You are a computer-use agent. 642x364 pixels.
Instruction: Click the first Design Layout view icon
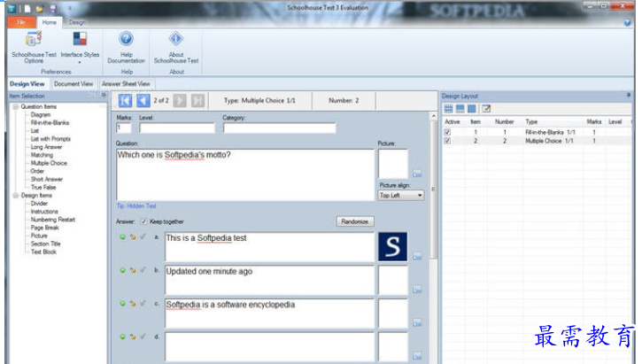tap(448, 109)
